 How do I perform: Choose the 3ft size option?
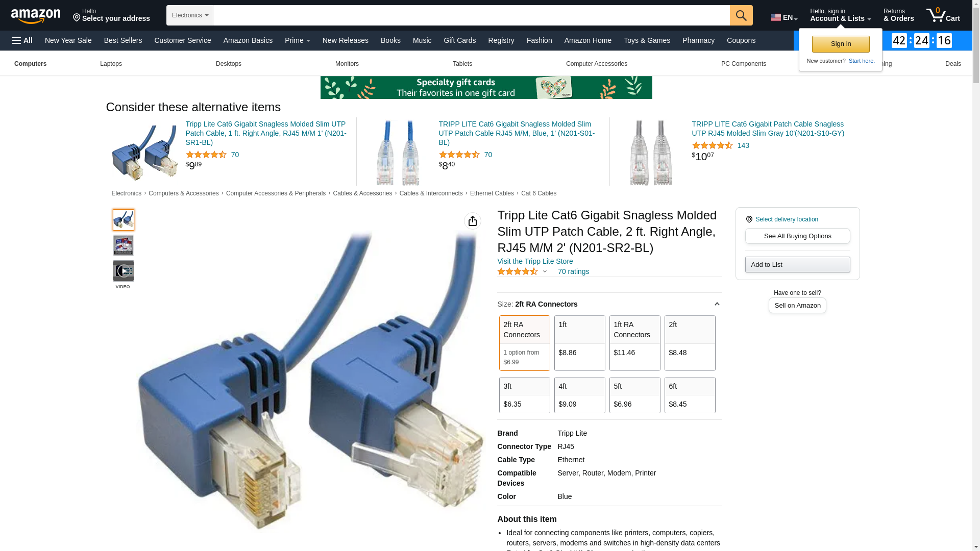click(525, 395)
